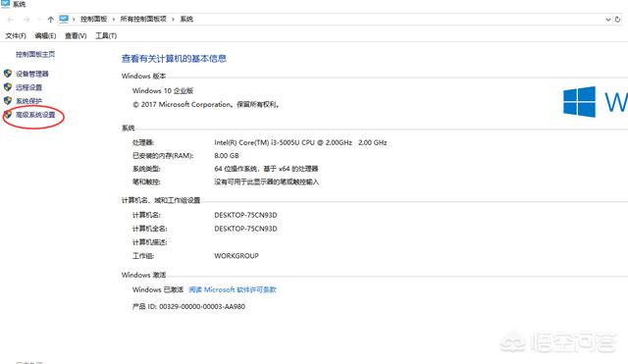The height and width of the screenshot is (364, 628).
Task: Click the Windows logo graphic
Action: 579,102
